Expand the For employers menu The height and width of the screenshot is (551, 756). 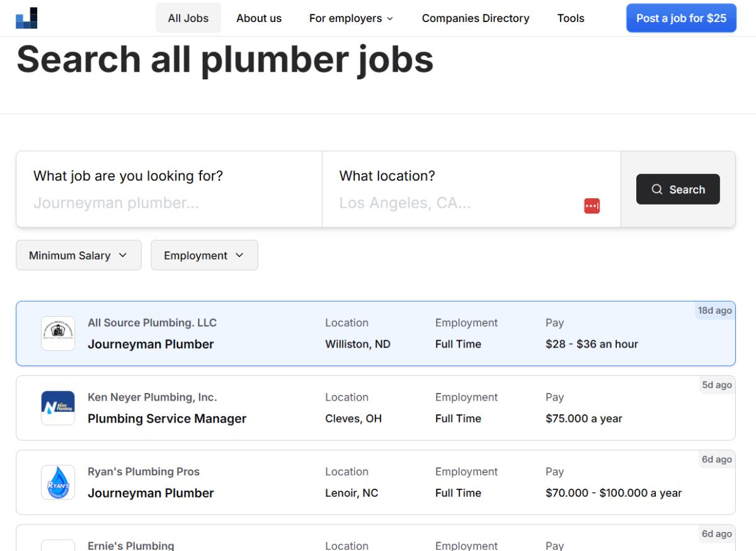(x=351, y=18)
